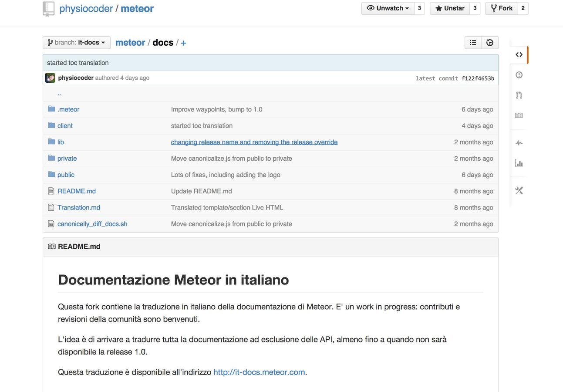Click the client folder icon

(51, 125)
